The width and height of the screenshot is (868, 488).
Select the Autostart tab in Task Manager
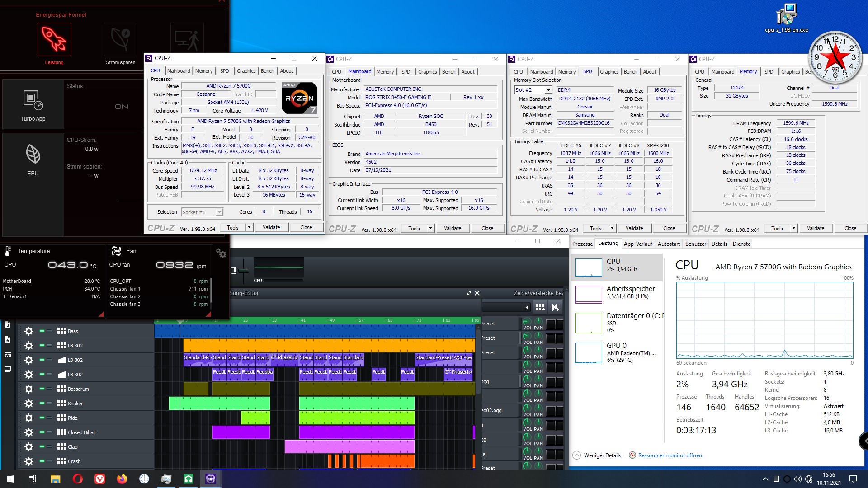669,244
